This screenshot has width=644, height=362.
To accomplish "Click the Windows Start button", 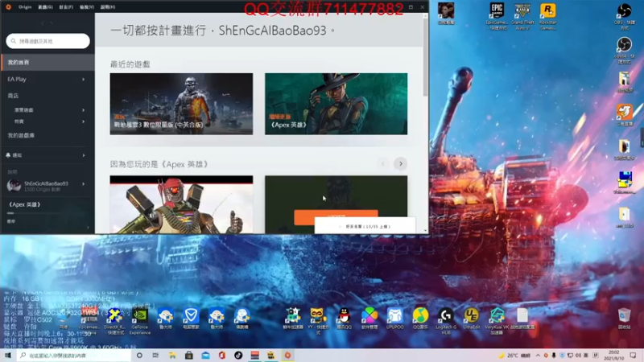I will (x=8, y=355).
